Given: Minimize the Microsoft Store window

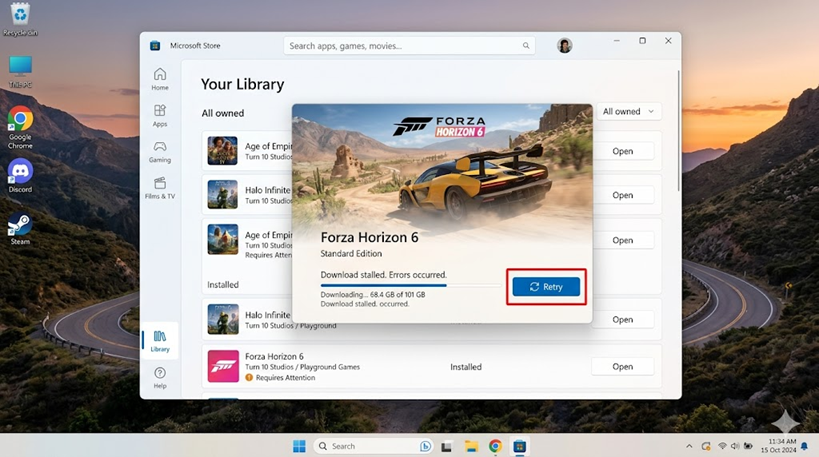Looking at the screenshot, I should coord(617,41).
